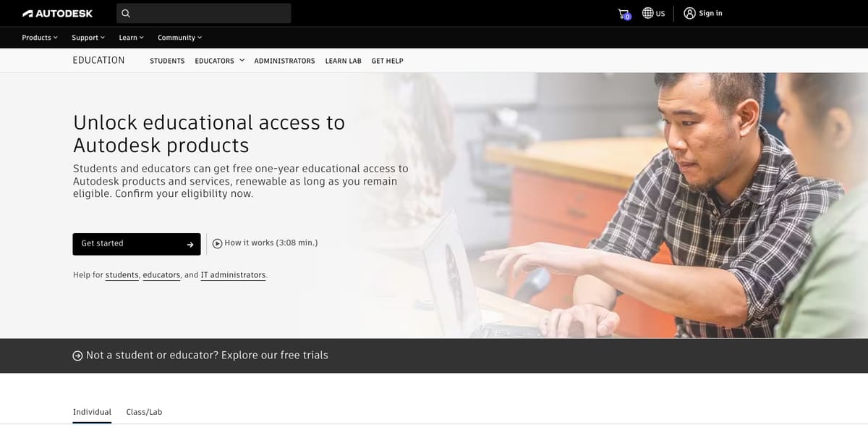
Task: Open the shopping cart icon
Action: (x=624, y=13)
